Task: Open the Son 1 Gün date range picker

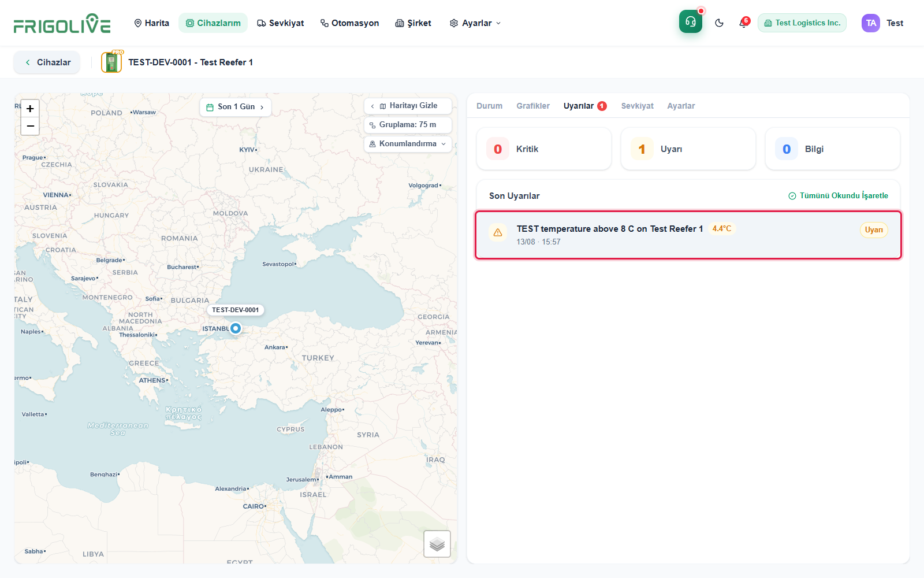Action: click(236, 107)
